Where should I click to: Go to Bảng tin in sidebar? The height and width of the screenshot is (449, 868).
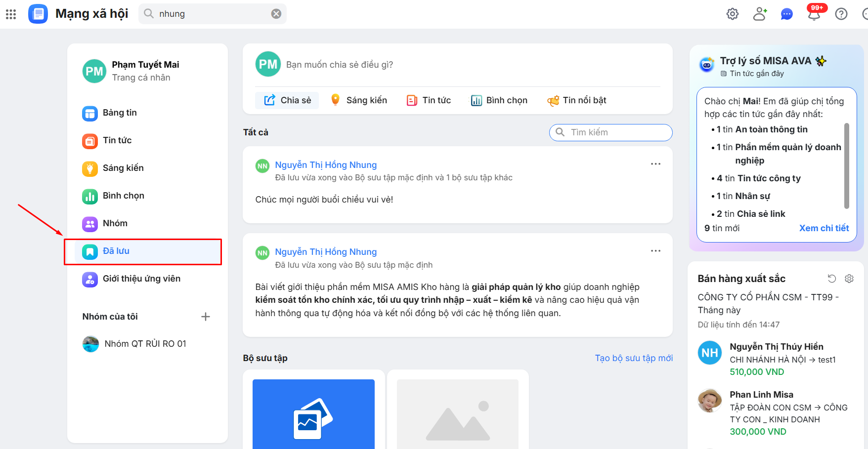[x=147, y=113]
